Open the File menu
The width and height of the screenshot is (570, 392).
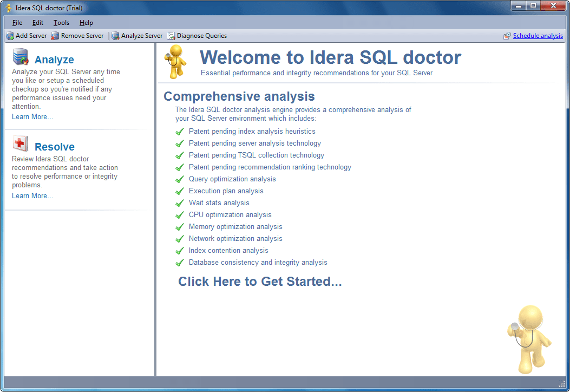(17, 23)
